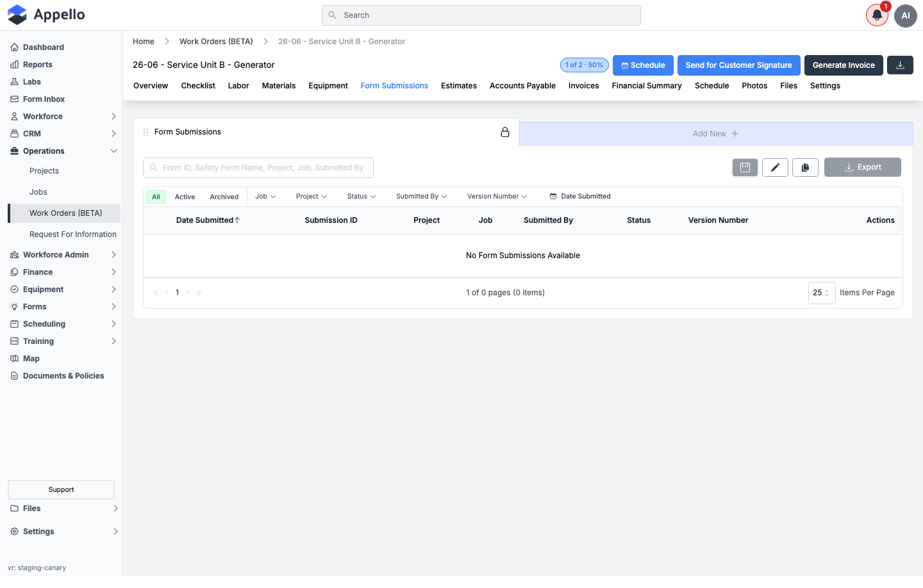Click the duplicate copy icon button
The image size is (923, 588).
click(x=805, y=167)
